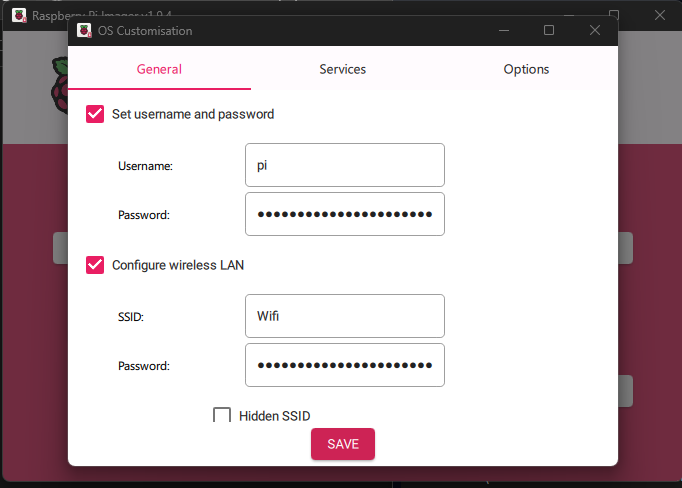682x488 pixels.
Task: Focus the wireless LAN Password field
Action: (345, 365)
